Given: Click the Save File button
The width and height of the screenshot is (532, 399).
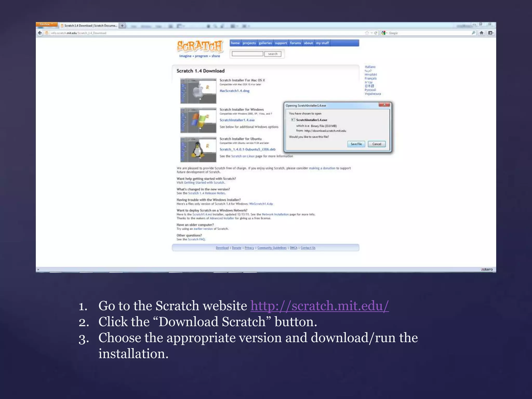Looking at the screenshot, I should (x=356, y=144).
